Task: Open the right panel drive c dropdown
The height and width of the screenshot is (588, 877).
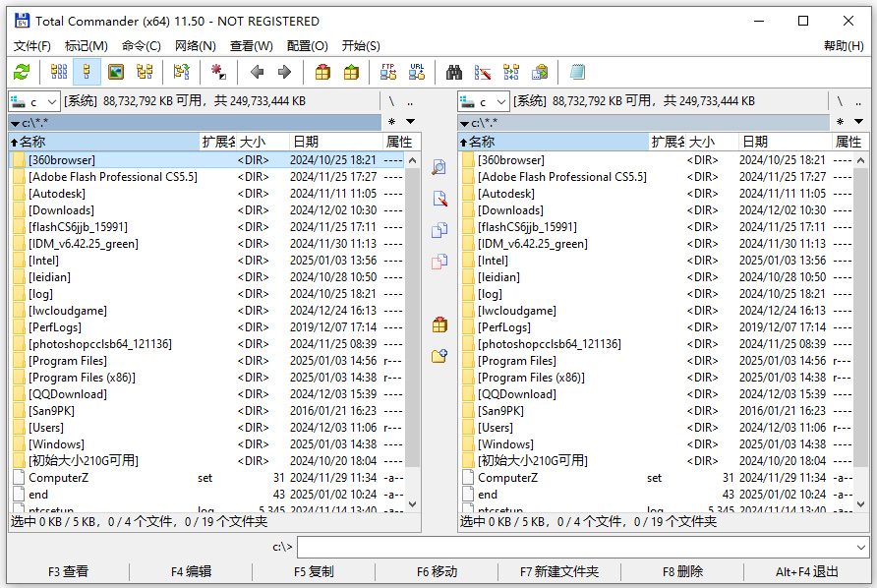Action: click(x=484, y=102)
